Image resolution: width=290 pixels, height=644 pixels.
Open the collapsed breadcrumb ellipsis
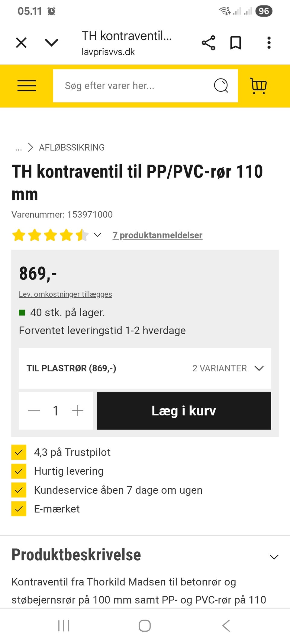(18, 148)
